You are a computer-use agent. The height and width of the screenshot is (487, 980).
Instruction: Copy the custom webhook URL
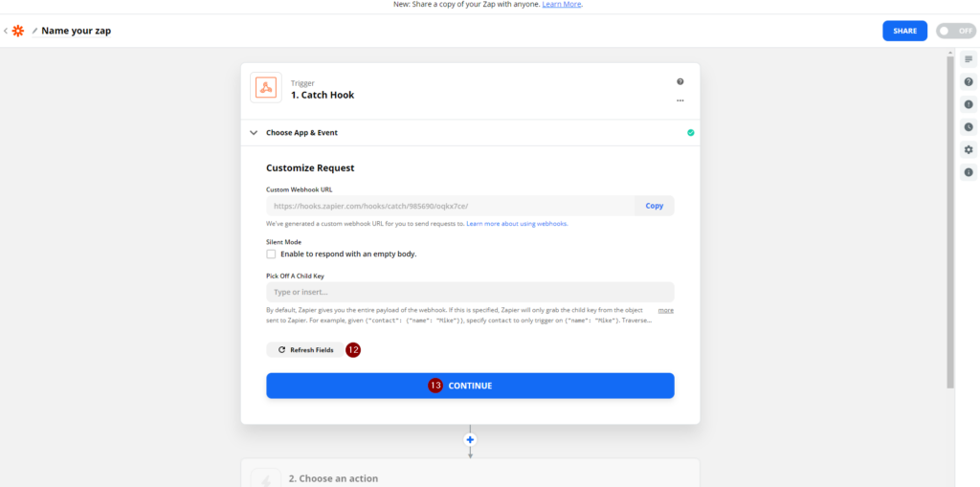(x=655, y=206)
